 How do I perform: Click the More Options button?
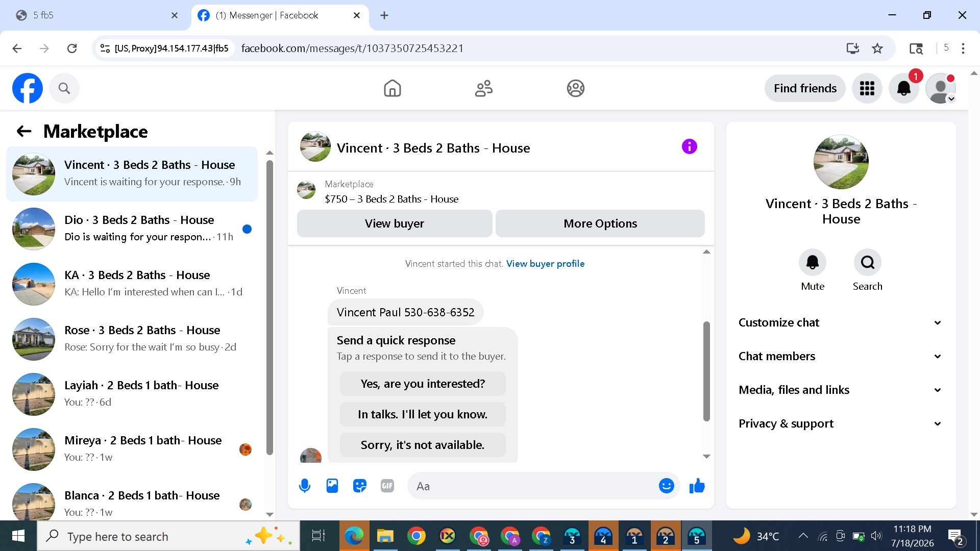(600, 223)
